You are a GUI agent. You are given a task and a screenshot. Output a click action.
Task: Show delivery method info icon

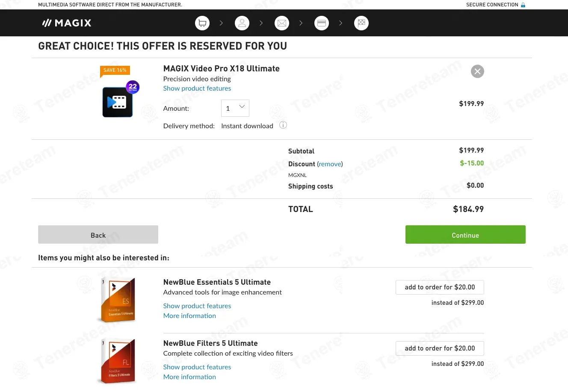pyautogui.click(x=283, y=125)
